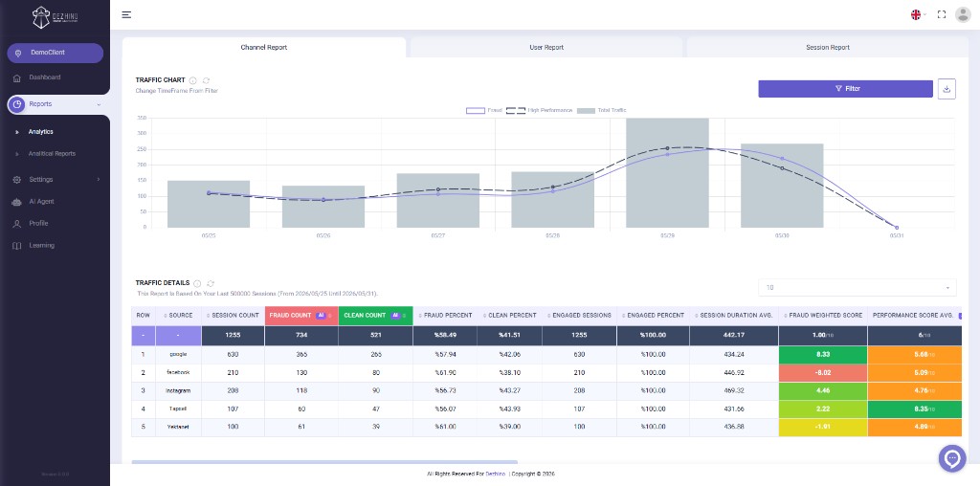Open the language flag selector
This screenshot has width=980, height=486.
point(918,15)
